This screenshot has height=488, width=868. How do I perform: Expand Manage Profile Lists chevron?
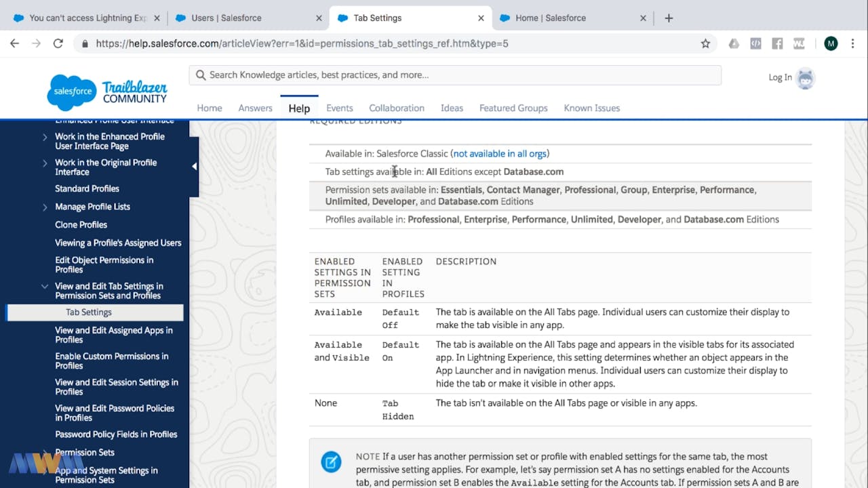click(45, 207)
